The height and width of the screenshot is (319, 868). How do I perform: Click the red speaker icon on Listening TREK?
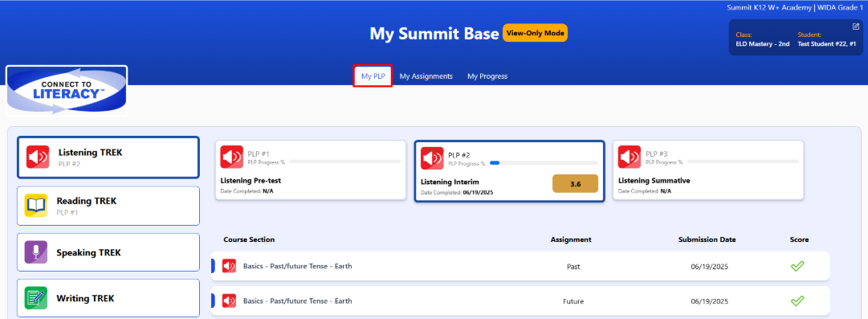[x=38, y=157]
